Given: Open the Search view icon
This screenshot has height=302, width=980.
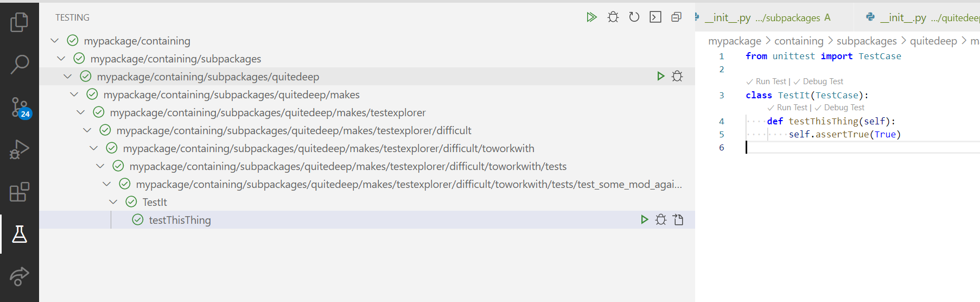Looking at the screenshot, I should pos(19,64).
